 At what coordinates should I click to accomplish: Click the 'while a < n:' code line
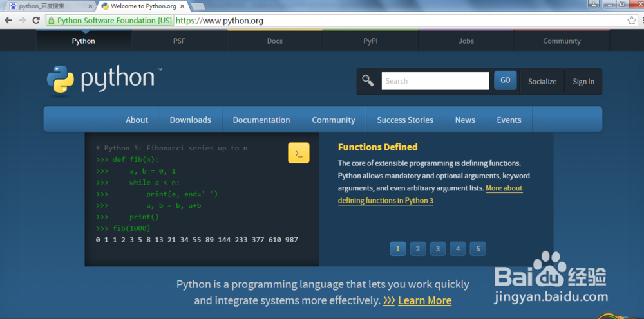[x=155, y=183]
